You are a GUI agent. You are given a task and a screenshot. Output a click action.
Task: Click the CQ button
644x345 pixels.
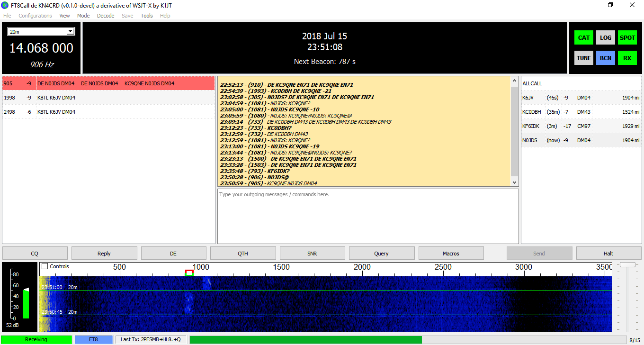(35, 254)
